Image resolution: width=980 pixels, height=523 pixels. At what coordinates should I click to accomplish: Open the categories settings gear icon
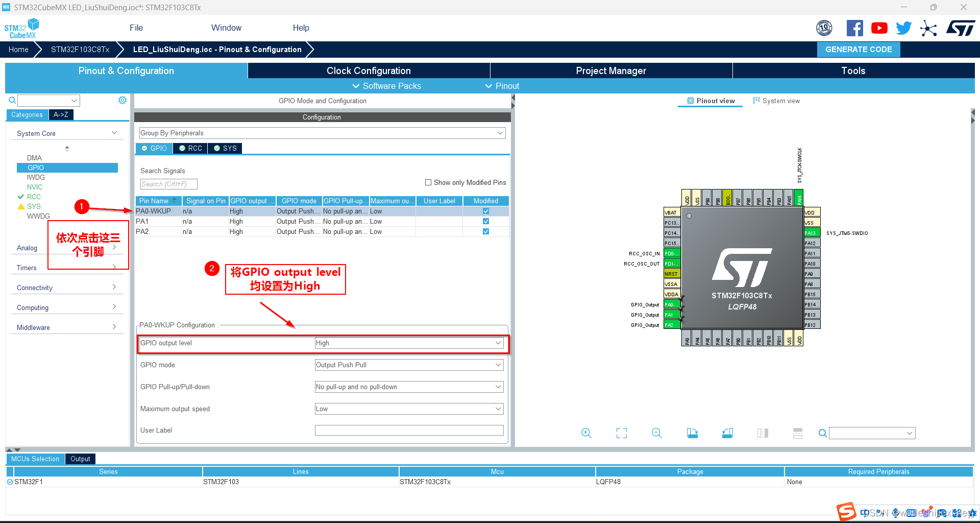coord(122,100)
